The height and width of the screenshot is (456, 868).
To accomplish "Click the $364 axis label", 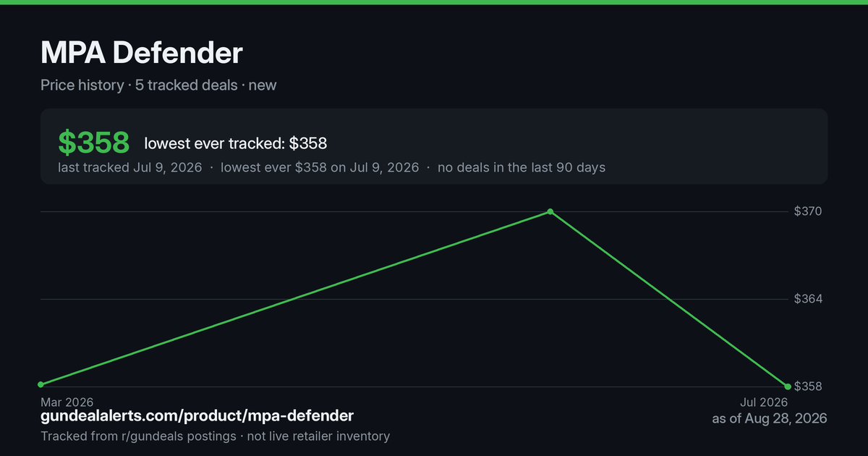I will click(x=808, y=299).
